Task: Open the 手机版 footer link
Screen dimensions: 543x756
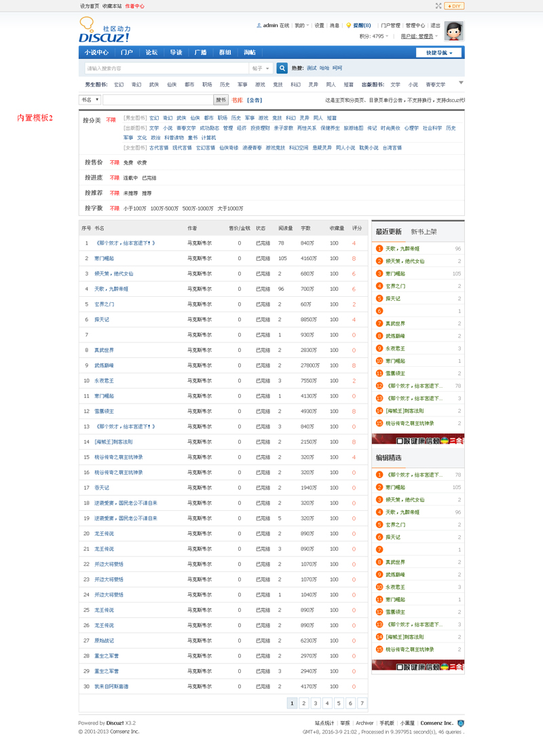Action: (x=387, y=723)
